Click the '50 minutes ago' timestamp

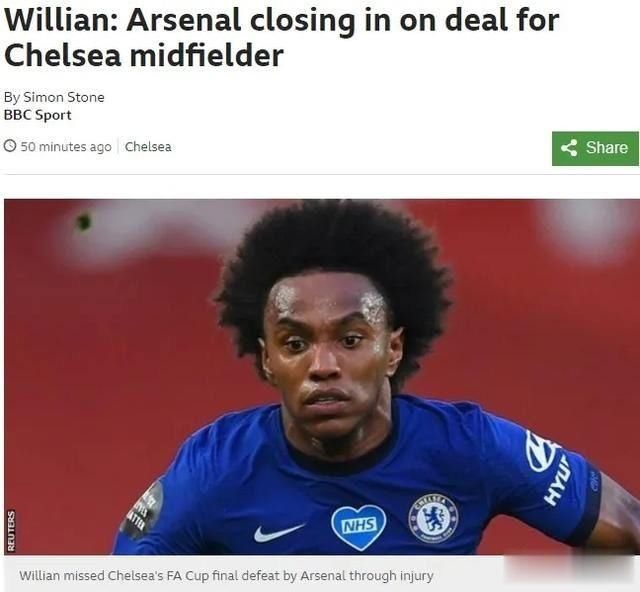point(66,147)
